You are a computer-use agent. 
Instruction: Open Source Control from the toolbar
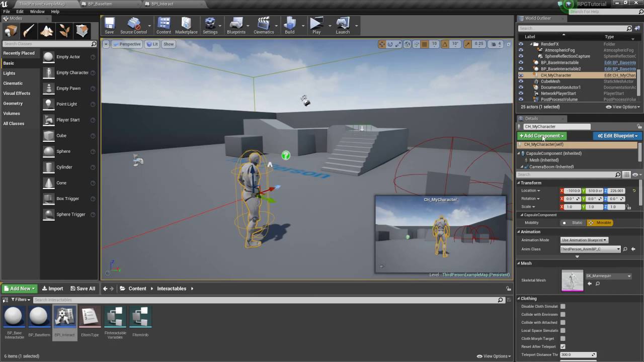(133, 25)
